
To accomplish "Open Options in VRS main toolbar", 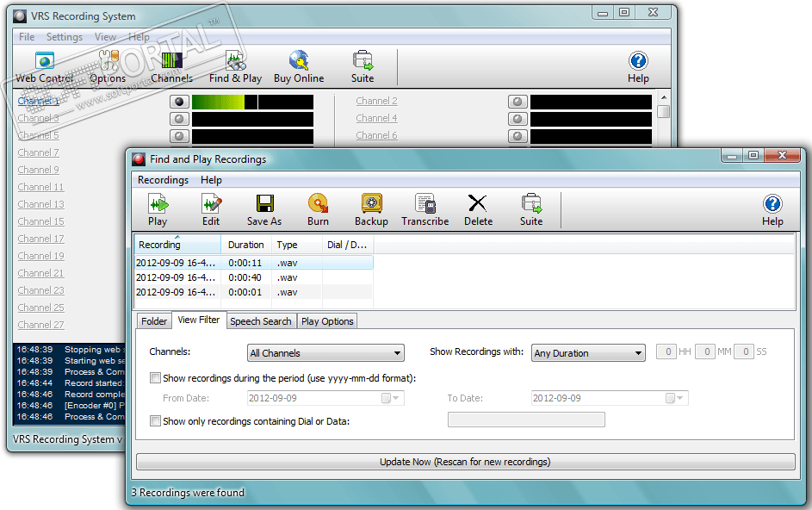I will pyautogui.click(x=108, y=67).
